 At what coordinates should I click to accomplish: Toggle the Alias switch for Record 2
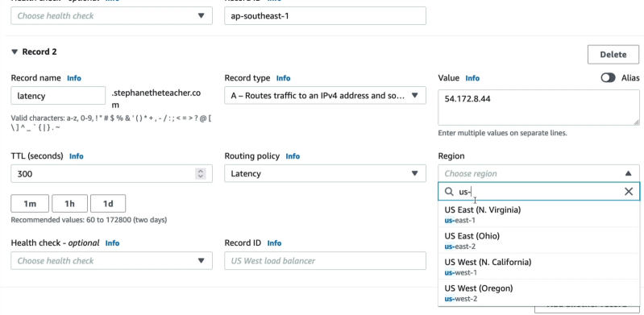click(x=608, y=78)
